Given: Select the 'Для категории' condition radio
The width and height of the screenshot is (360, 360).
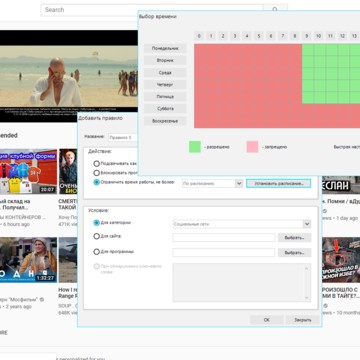Looking at the screenshot, I should [x=97, y=223].
